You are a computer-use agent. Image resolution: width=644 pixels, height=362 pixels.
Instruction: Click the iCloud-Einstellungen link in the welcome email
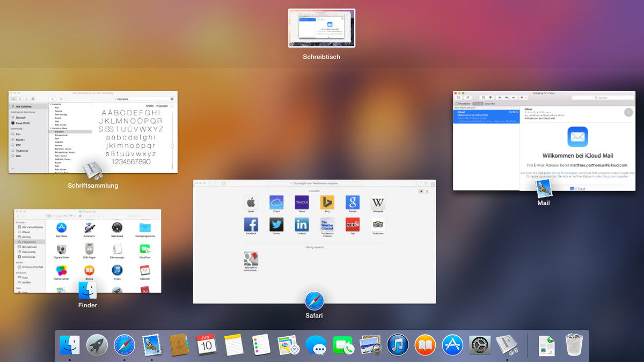565,173
